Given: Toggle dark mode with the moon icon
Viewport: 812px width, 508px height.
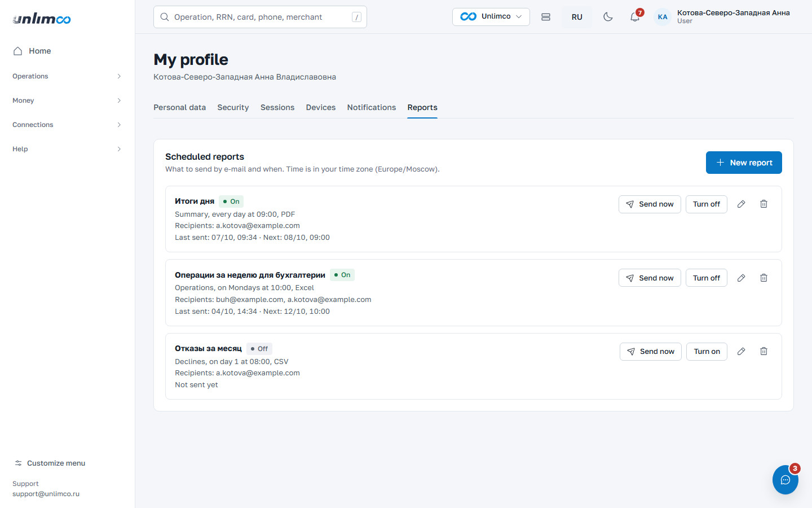Looking at the screenshot, I should pyautogui.click(x=608, y=17).
